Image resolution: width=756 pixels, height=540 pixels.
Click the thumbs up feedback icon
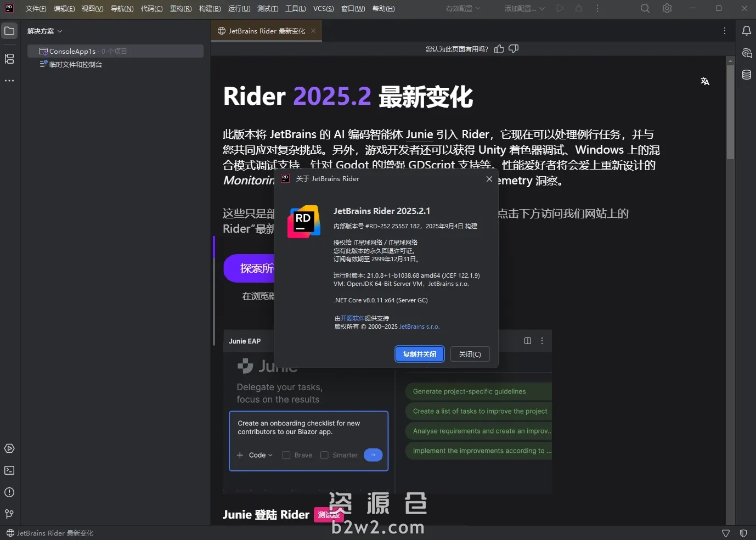(x=499, y=49)
